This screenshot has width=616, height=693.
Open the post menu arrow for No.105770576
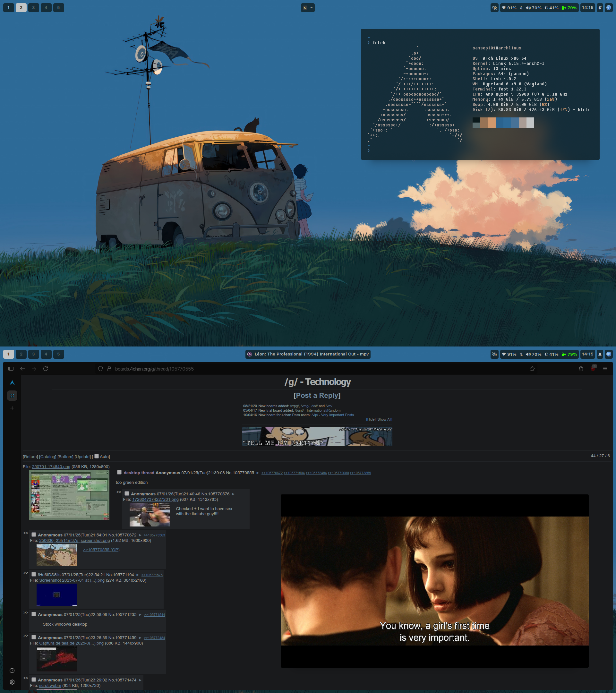click(x=233, y=494)
